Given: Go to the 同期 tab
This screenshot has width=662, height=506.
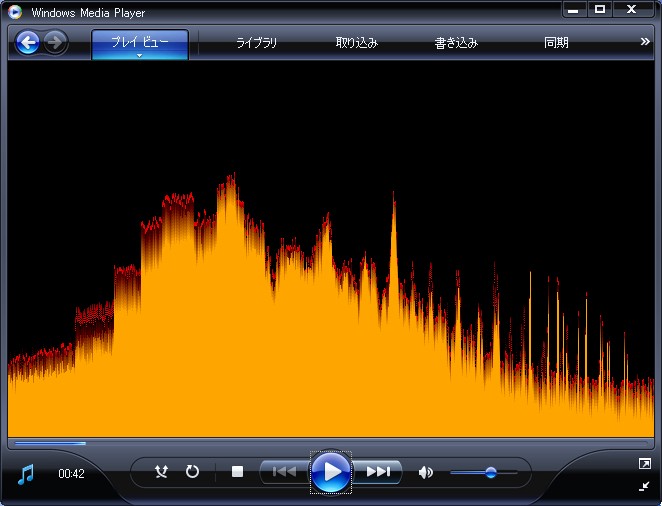Looking at the screenshot, I should click(x=556, y=43).
